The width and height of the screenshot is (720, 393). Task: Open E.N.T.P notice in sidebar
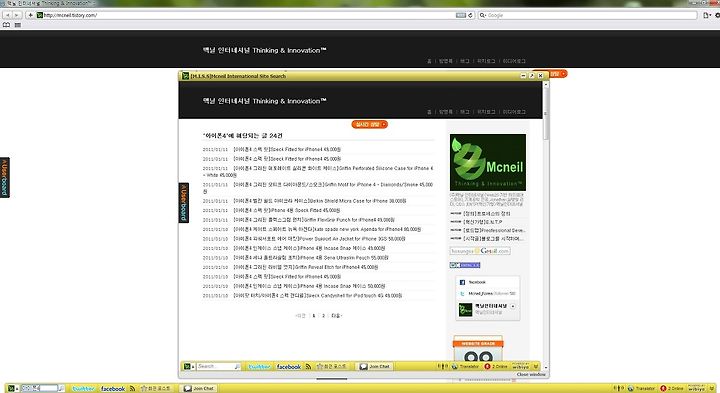tap(483, 222)
